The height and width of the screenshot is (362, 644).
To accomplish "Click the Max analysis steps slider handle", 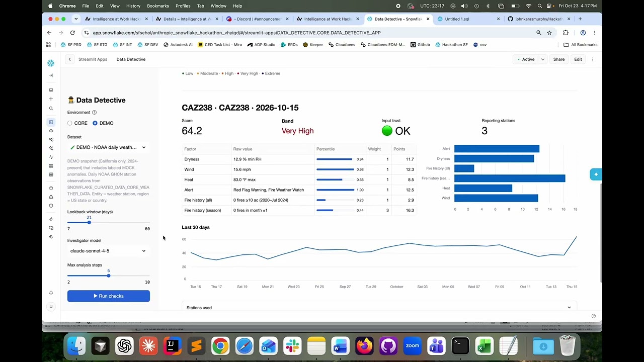I will [x=108, y=276].
